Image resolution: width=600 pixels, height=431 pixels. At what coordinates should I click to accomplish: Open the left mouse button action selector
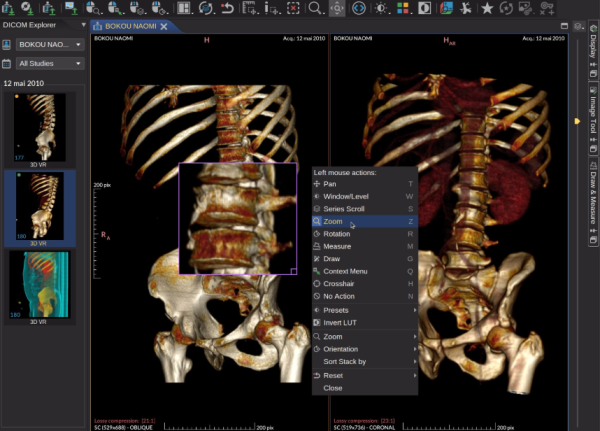pos(93,8)
